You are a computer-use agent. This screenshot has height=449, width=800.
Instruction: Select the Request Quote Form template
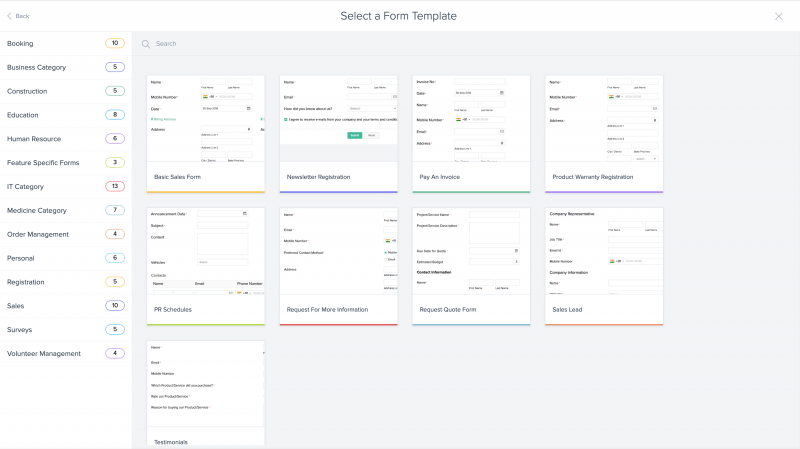[471, 266]
